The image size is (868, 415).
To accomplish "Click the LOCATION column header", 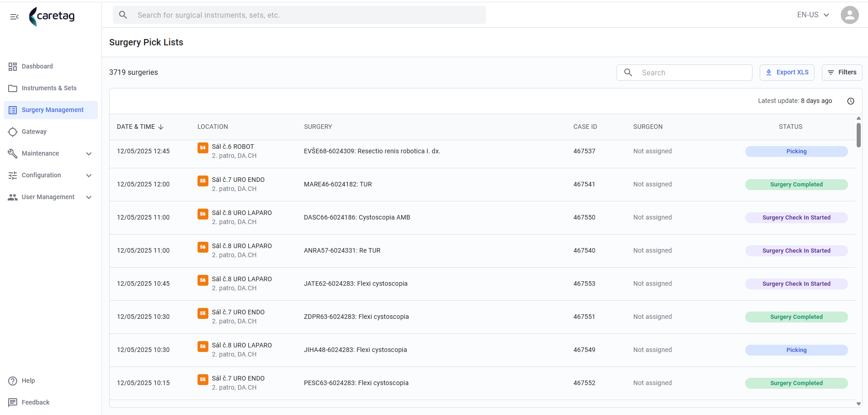I will [212, 127].
